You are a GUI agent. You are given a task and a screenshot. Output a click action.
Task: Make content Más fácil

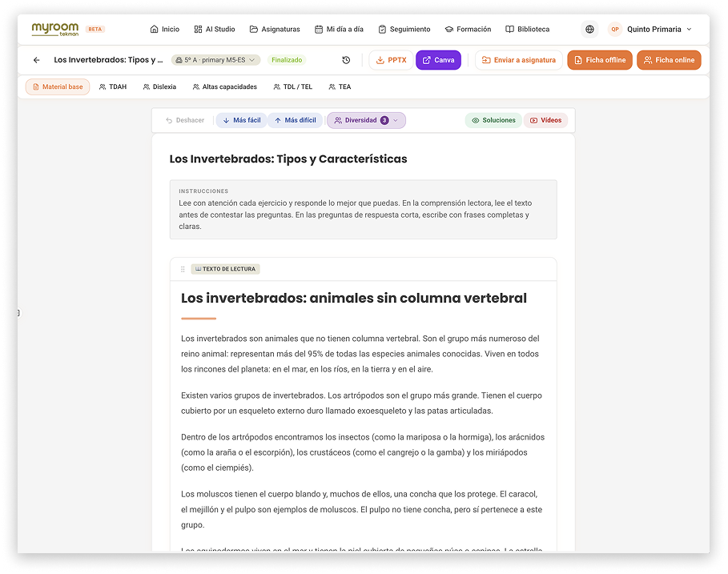click(241, 120)
